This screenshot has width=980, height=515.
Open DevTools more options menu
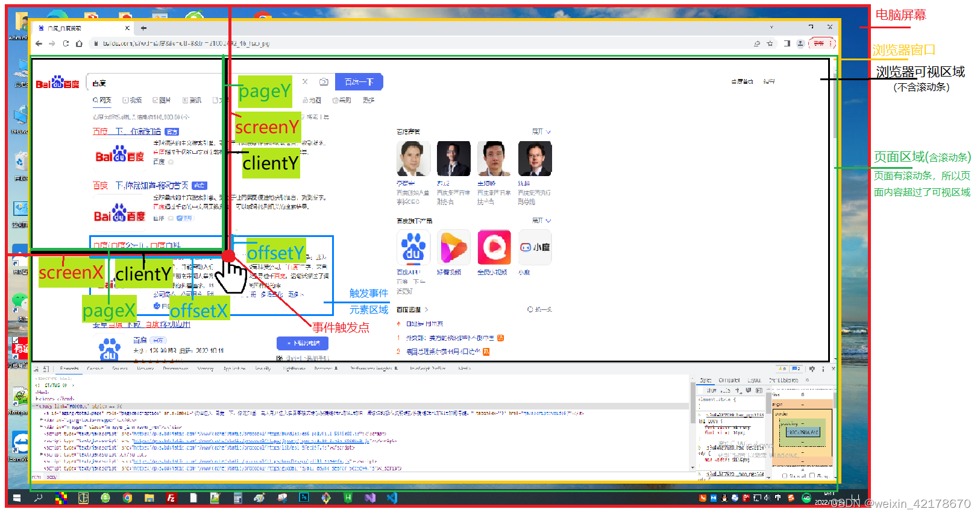[823, 368]
